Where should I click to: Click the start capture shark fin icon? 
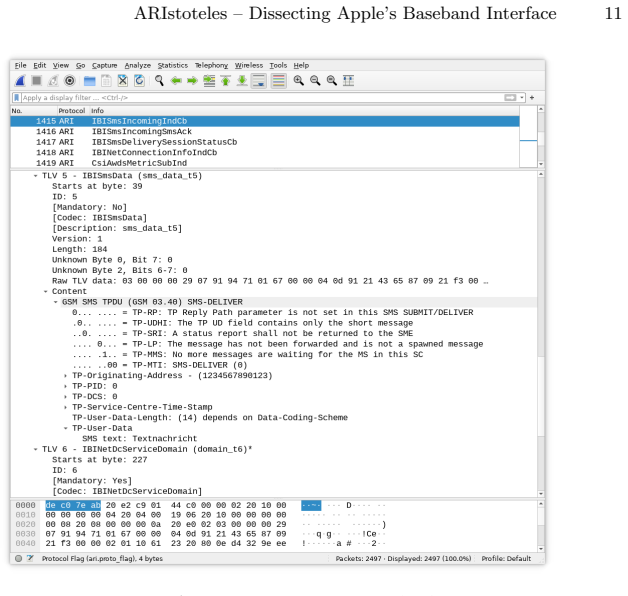(20, 81)
